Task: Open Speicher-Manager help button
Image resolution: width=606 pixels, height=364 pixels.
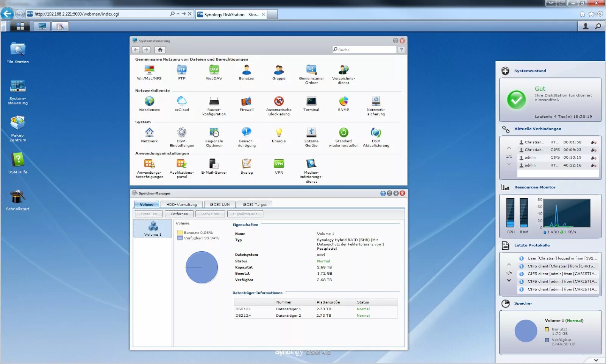Action: click(383, 193)
